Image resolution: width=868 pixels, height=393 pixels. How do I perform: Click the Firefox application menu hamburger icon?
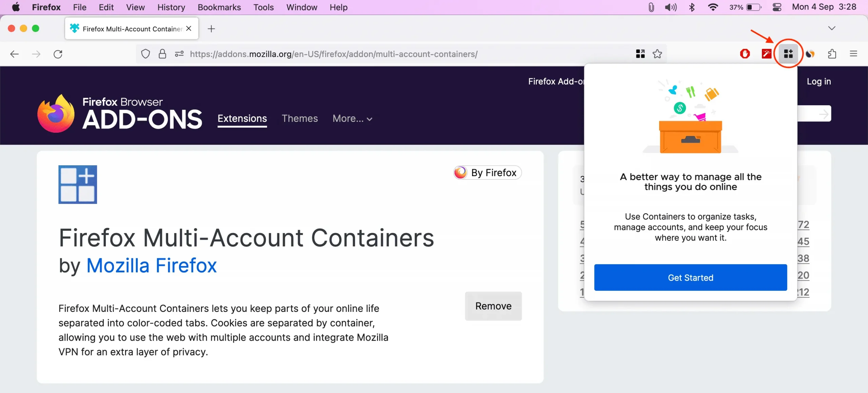(854, 54)
